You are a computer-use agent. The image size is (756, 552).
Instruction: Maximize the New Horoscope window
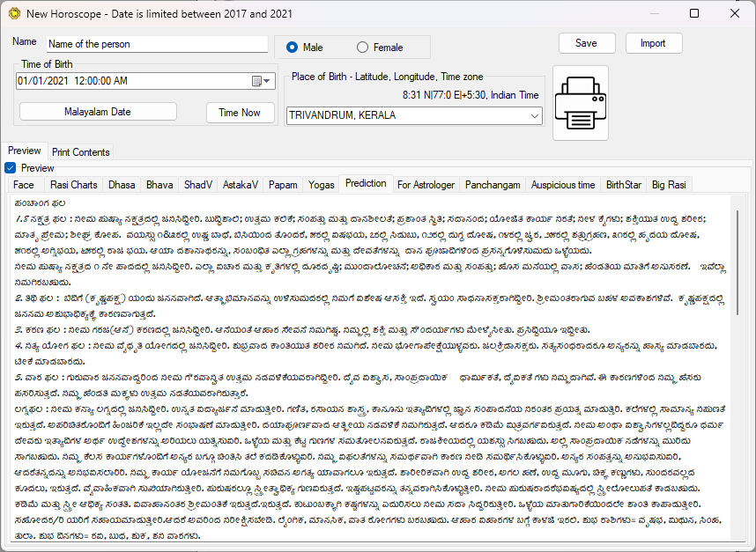[694, 13]
